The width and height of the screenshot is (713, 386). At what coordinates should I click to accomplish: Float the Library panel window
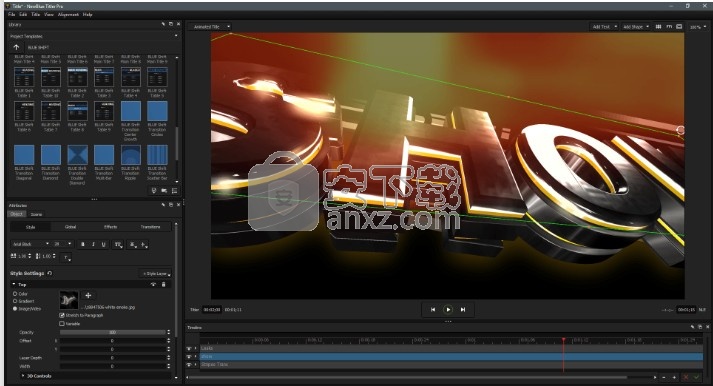[171, 24]
